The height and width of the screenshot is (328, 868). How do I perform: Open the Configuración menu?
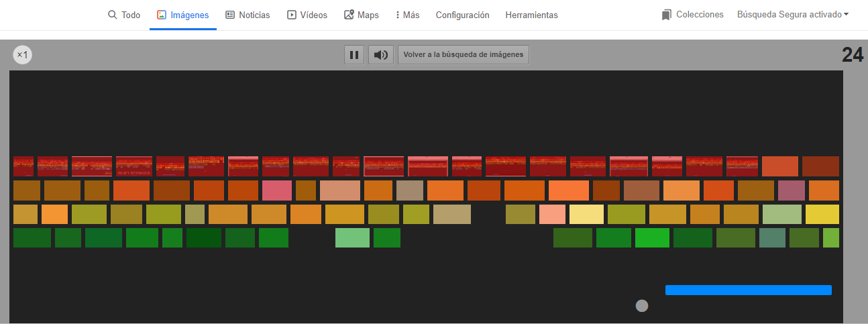(462, 15)
